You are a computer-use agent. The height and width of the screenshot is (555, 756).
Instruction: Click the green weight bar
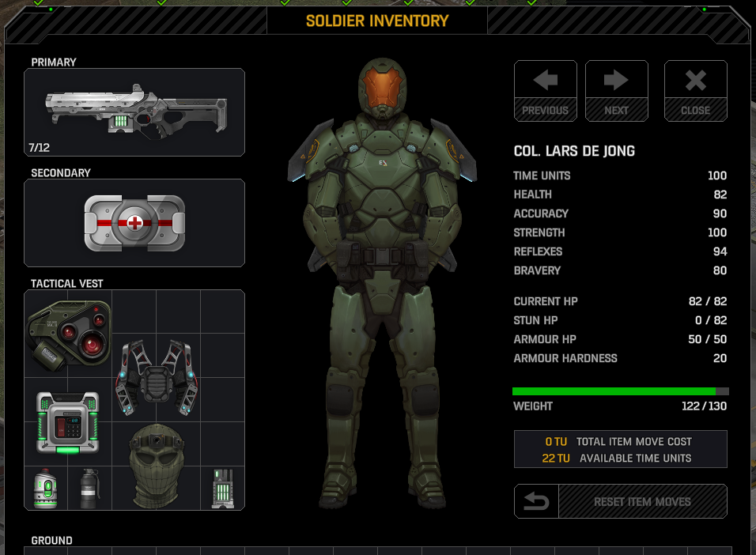click(x=621, y=391)
